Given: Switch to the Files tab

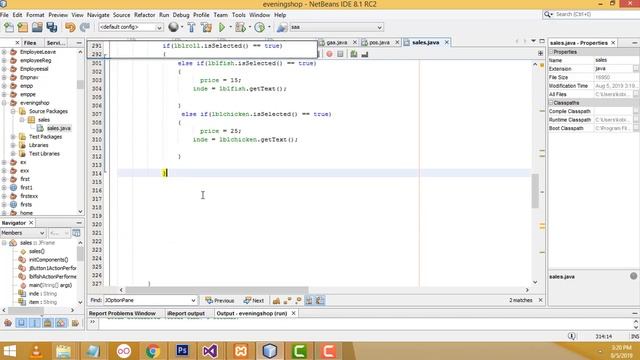Looking at the screenshot, I should point(30,43).
